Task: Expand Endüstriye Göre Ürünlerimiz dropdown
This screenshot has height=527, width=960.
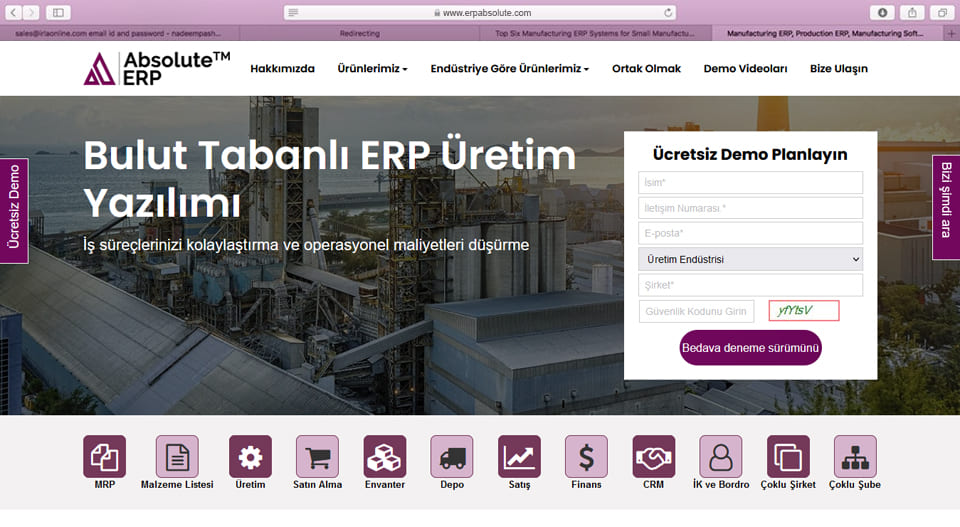Action: click(509, 69)
